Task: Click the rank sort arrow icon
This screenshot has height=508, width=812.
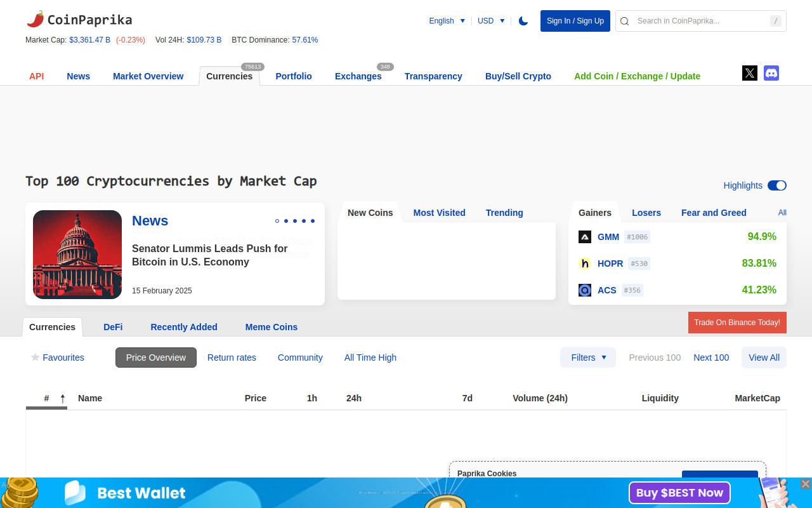Action: tap(63, 399)
